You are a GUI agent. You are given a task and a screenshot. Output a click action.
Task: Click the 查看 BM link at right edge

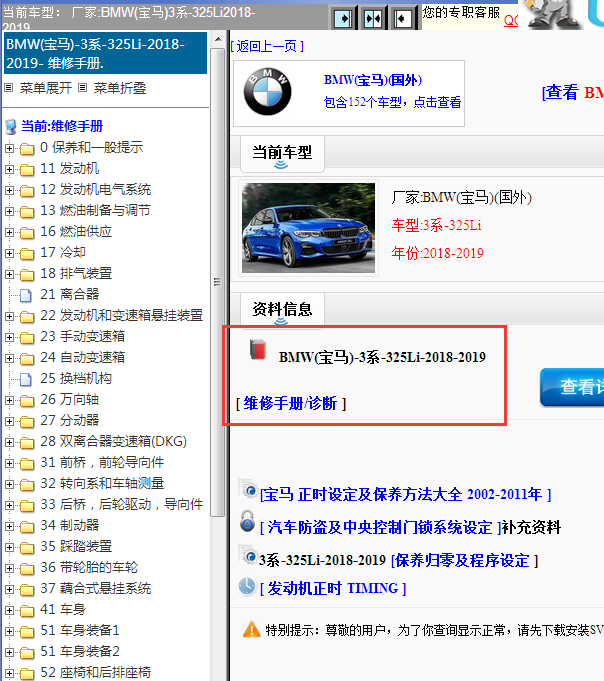coord(573,92)
